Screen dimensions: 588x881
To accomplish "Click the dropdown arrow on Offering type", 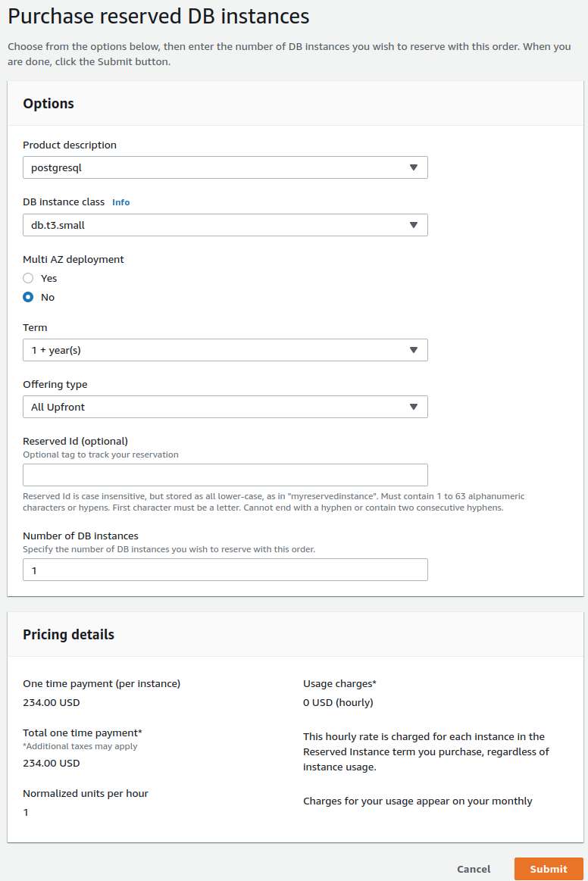I will (x=414, y=407).
